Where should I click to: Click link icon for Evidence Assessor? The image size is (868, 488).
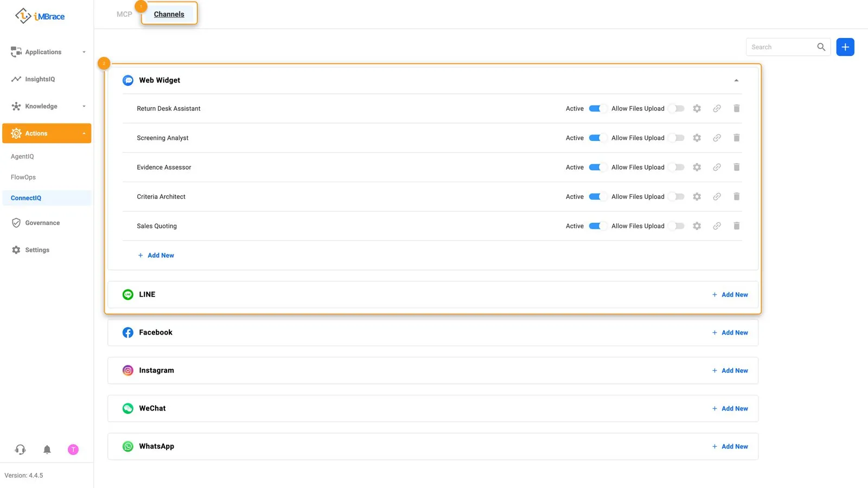pos(717,167)
